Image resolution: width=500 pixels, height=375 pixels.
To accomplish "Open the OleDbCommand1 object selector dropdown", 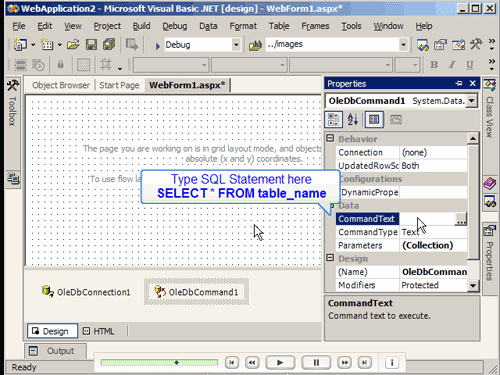I will tap(472, 101).
